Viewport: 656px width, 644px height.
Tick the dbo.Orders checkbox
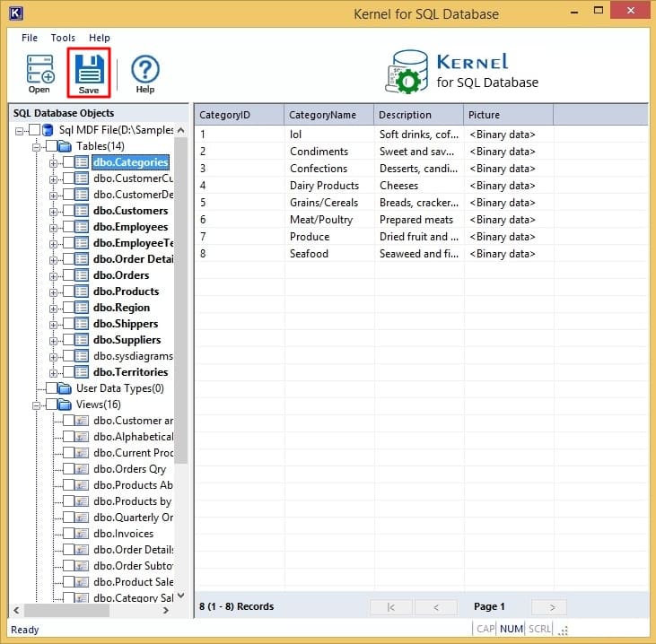(68, 275)
